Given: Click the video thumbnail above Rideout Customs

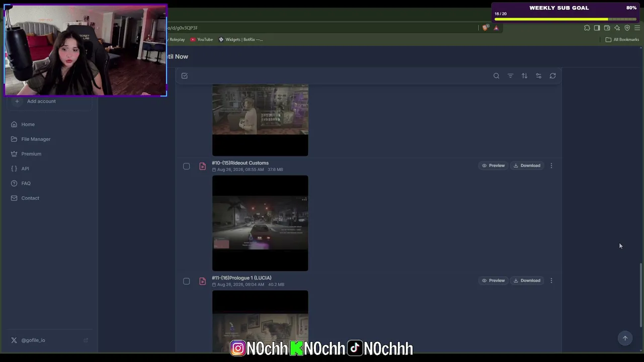Looking at the screenshot, I should coord(260,120).
